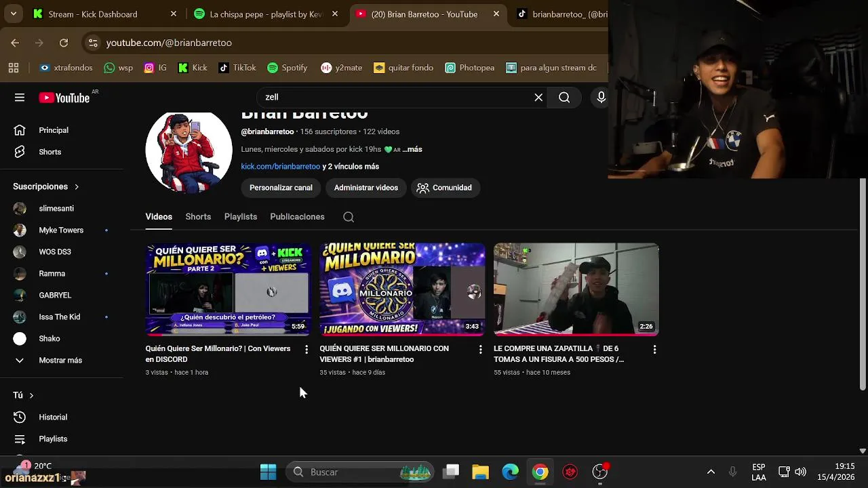Click the Brian Barretoo channel avatar
This screenshot has height=488, width=868.
189,152
